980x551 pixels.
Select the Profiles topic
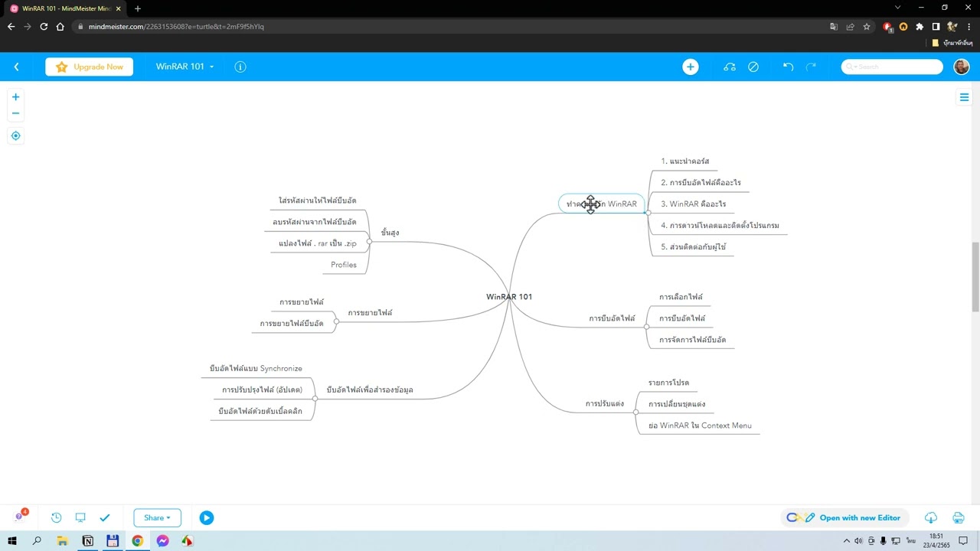coord(344,265)
